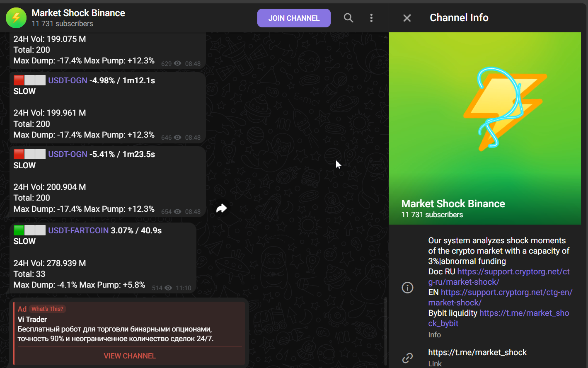Click the green square emoji in the FARTCOIN message

[19, 230]
